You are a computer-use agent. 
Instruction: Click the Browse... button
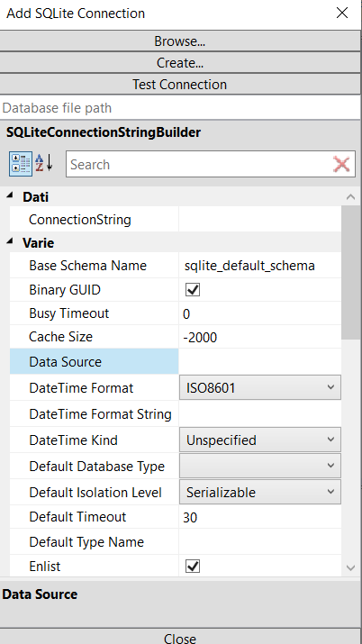180,41
